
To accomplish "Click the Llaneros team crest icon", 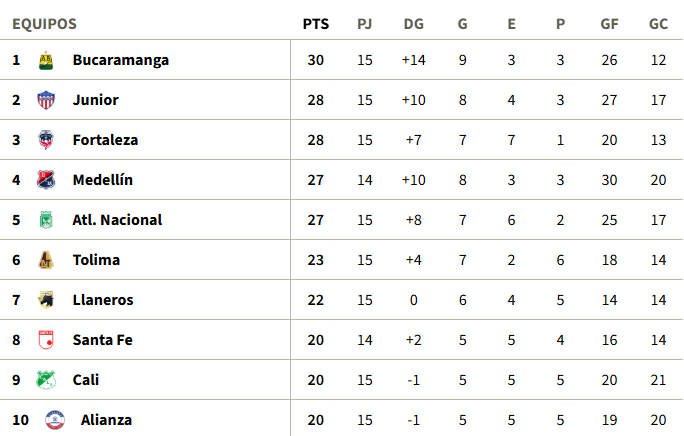I will [x=45, y=300].
